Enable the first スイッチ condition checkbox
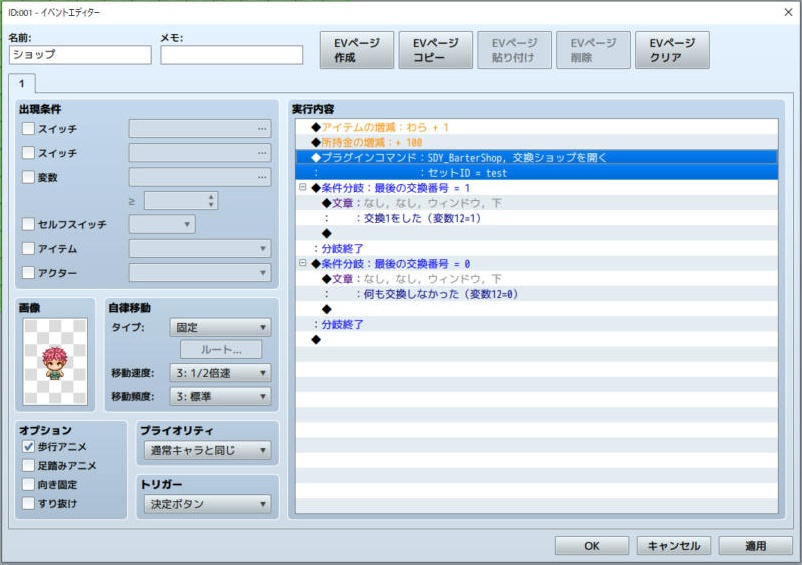 [28, 128]
